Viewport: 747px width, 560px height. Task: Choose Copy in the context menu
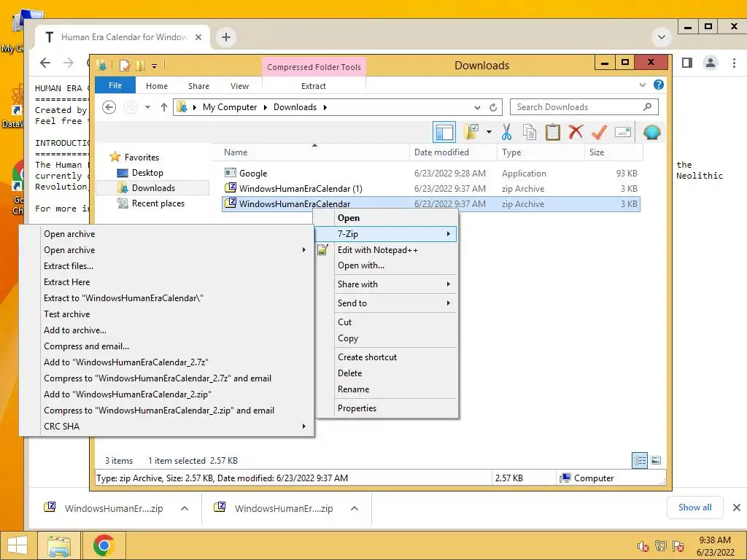[x=386, y=338]
